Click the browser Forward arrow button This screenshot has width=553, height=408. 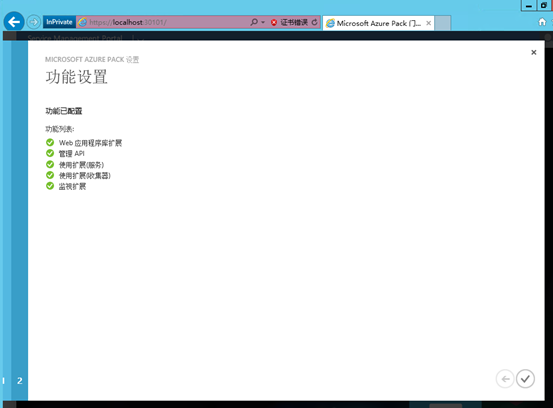[x=34, y=22]
